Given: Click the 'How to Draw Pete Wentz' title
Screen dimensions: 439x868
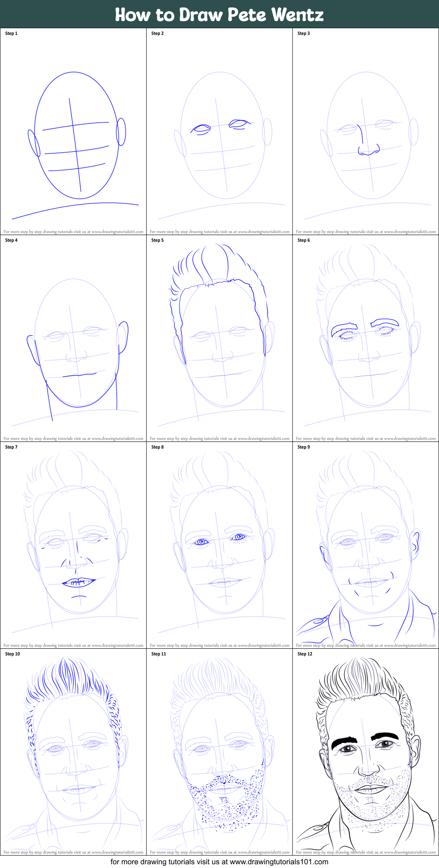Looking at the screenshot, I should [x=219, y=15].
